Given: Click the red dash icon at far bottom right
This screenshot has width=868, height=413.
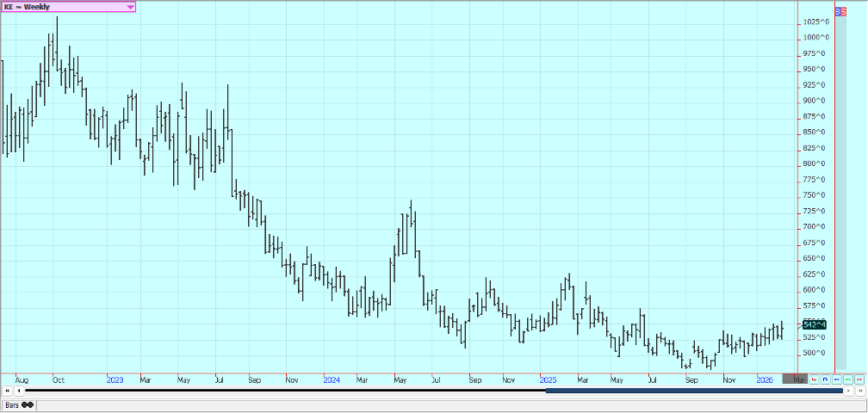Looking at the screenshot, I should [x=859, y=379].
